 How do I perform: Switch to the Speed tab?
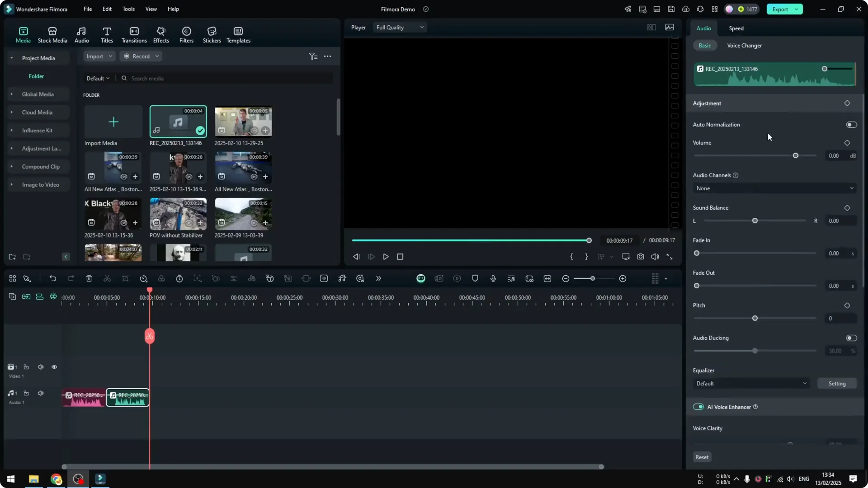pyautogui.click(x=736, y=28)
